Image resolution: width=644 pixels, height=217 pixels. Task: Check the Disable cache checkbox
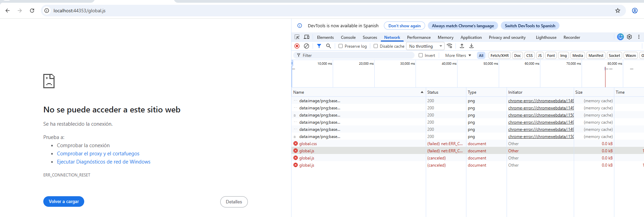click(x=376, y=46)
